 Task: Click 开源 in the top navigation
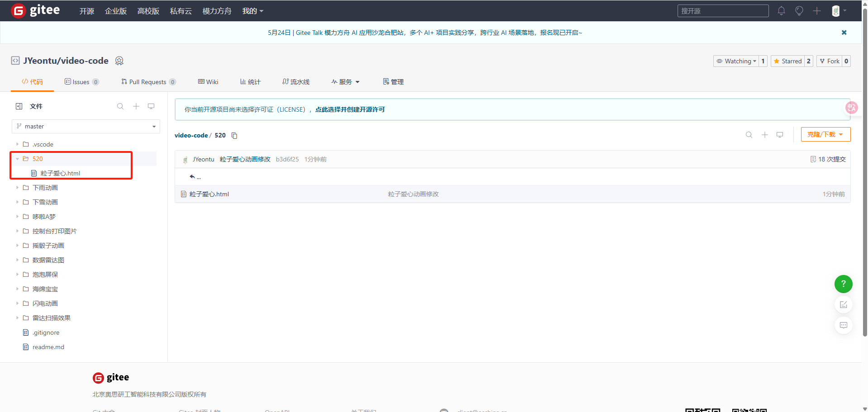pos(86,11)
